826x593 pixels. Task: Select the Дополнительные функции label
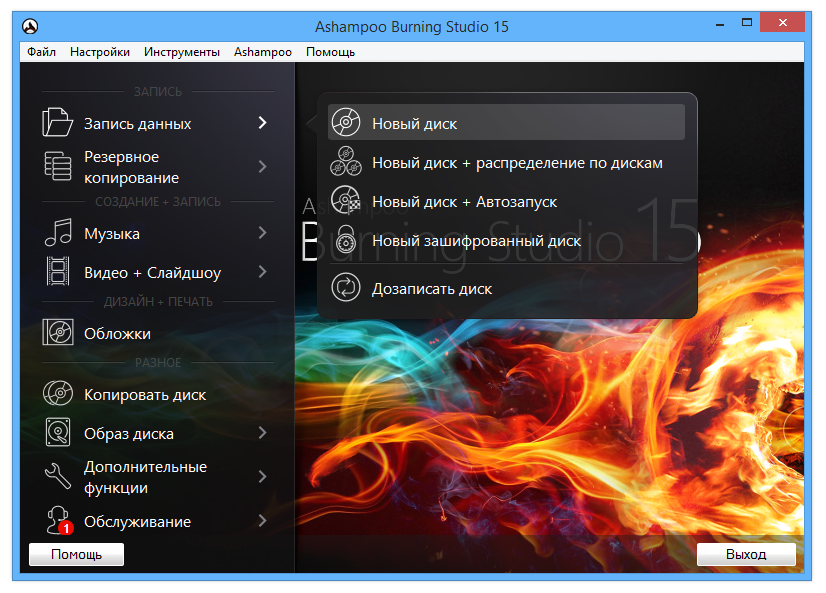click(x=145, y=477)
